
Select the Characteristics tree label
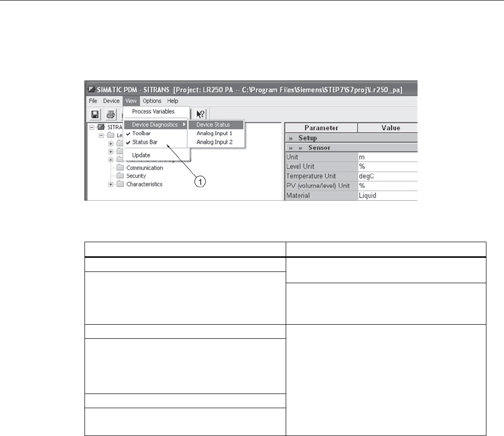[145, 184]
